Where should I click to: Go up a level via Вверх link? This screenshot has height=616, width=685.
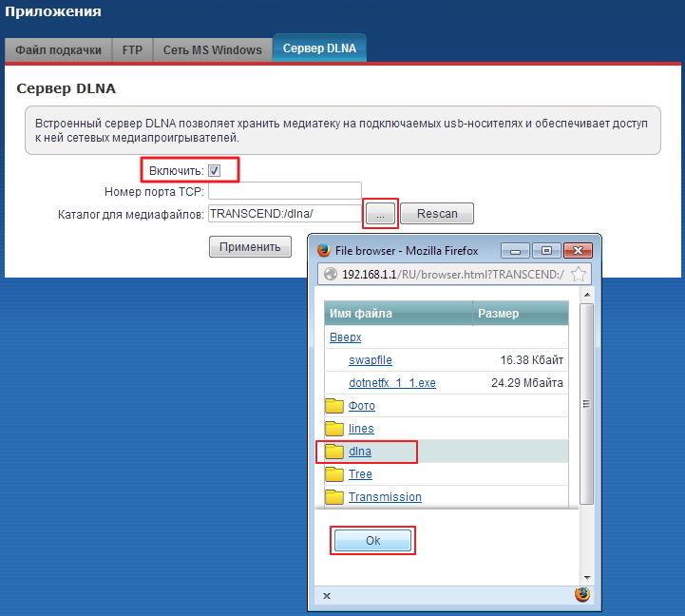pyautogui.click(x=345, y=337)
